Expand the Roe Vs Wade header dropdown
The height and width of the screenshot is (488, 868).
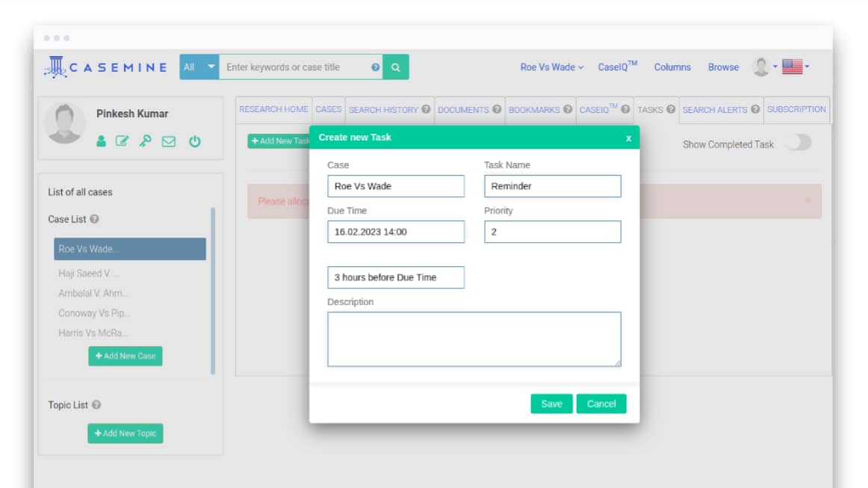point(552,67)
